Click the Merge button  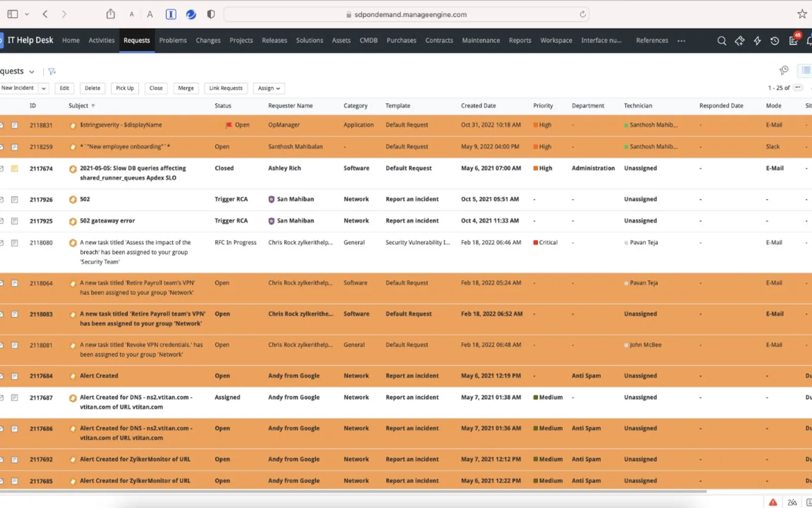(x=186, y=88)
